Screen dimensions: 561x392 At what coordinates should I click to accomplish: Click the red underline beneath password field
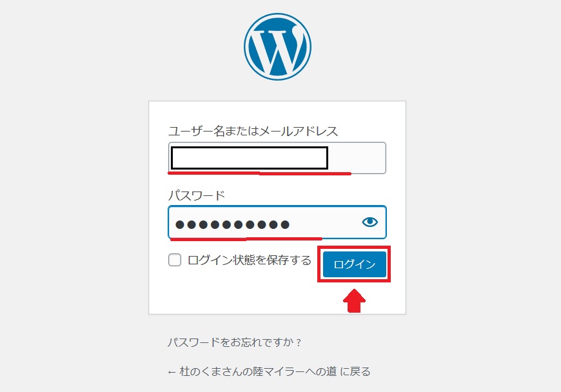246,239
